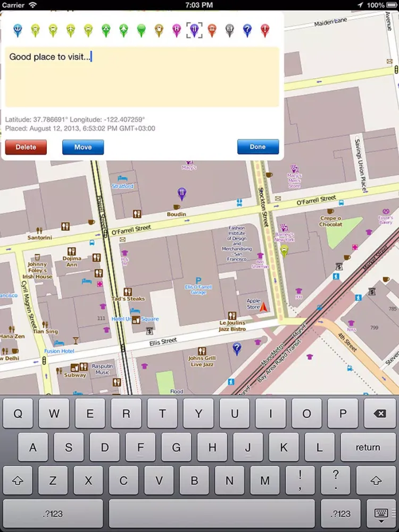Choose the brown gas station pin
Screen dimensions: 399x532
tap(159, 30)
